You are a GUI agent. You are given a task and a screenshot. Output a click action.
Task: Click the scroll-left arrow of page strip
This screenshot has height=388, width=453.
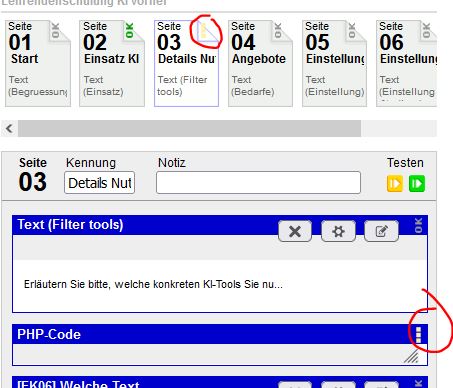(x=9, y=128)
